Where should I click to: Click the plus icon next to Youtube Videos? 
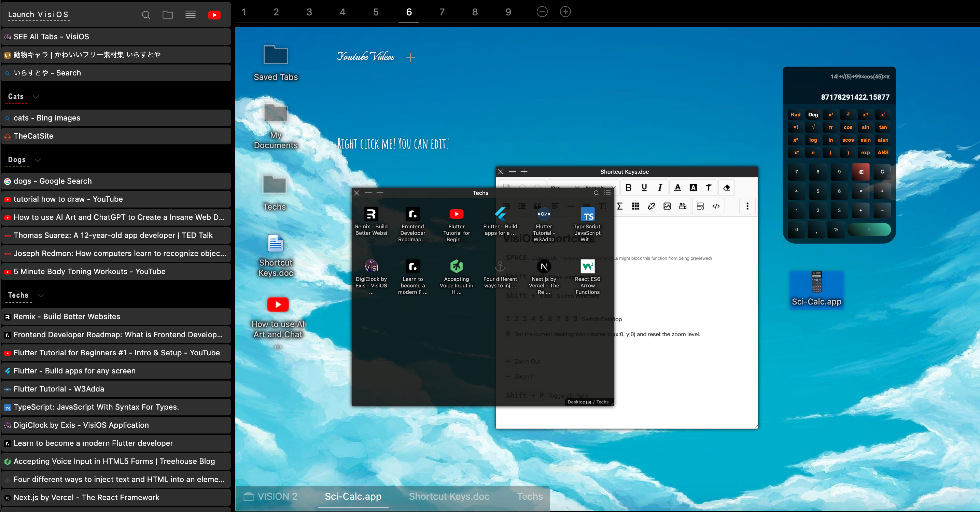pyautogui.click(x=410, y=57)
